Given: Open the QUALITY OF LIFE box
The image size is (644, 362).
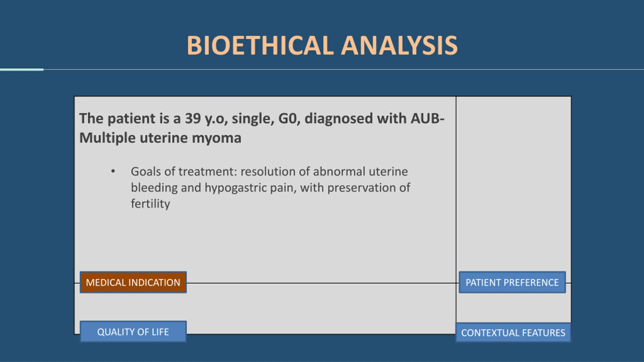Looking at the screenshot, I should [x=133, y=332].
